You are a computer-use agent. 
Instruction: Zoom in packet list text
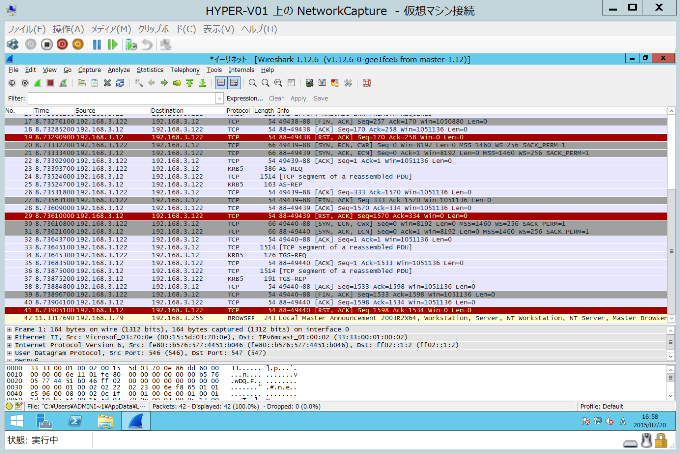(x=252, y=83)
